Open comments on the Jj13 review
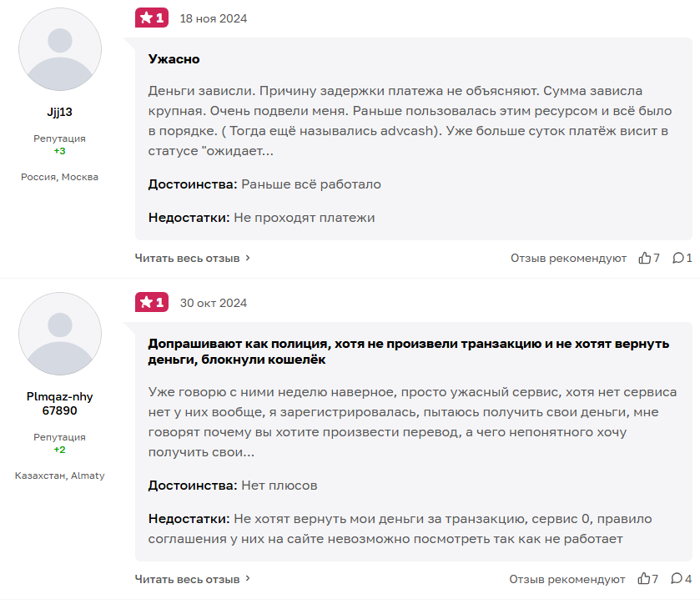Screen dimensions: 700x604 [x=682, y=258]
